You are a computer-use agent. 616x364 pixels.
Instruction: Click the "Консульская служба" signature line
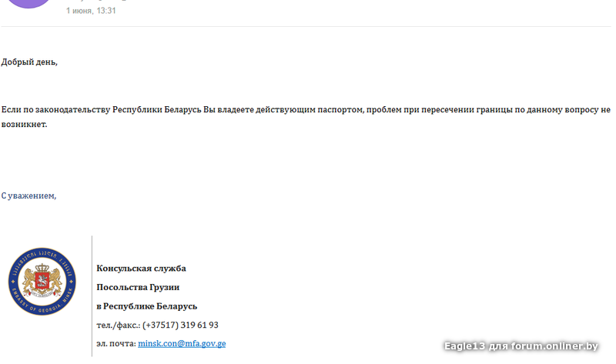[x=141, y=269]
